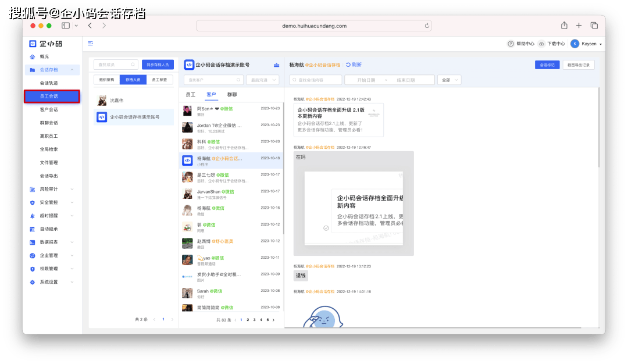Click the sidebar collapse icon in header
This screenshot has width=628, height=364.
coord(90,43)
